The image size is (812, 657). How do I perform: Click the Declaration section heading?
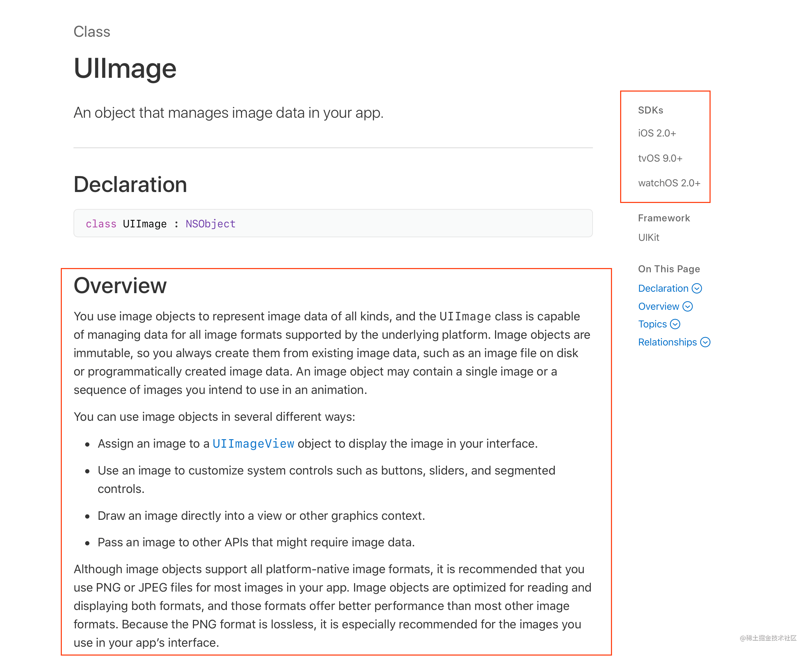[130, 184]
